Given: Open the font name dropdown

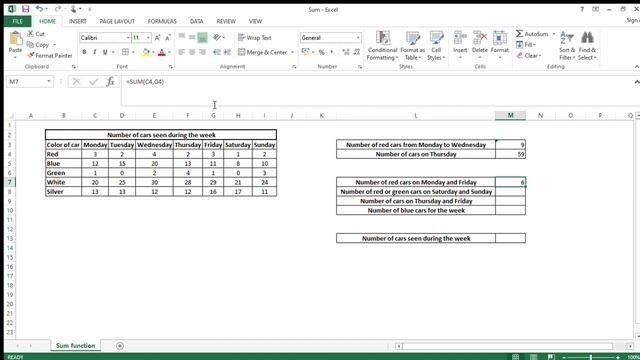Looking at the screenshot, I should click(128, 38).
